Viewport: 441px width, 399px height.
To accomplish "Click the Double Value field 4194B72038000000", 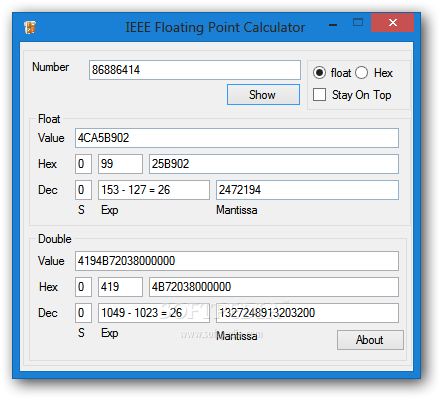I will [237, 261].
